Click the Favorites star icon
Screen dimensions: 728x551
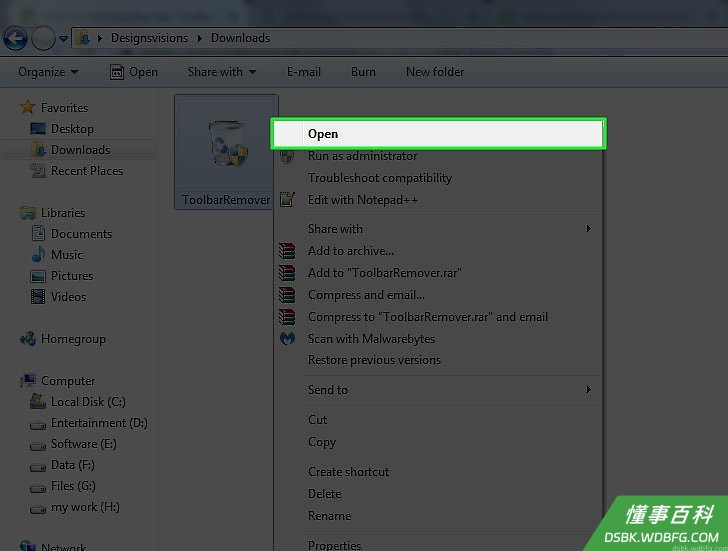28,107
